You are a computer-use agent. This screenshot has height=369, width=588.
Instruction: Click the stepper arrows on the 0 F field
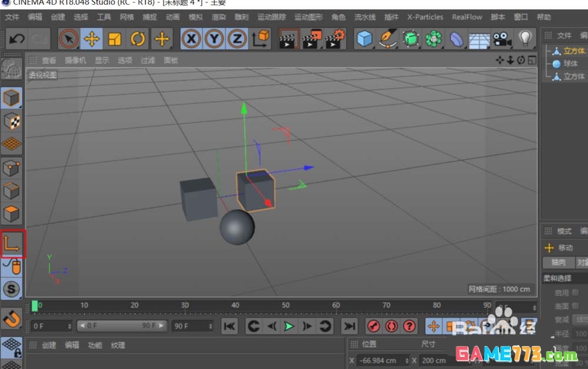[69, 326]
